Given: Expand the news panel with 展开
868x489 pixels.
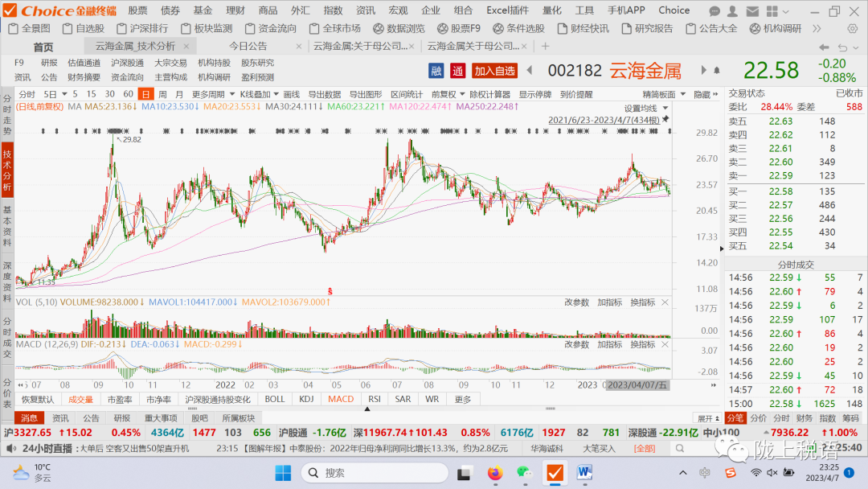Looking at the screenshot, I should click(x=709, y=418).
